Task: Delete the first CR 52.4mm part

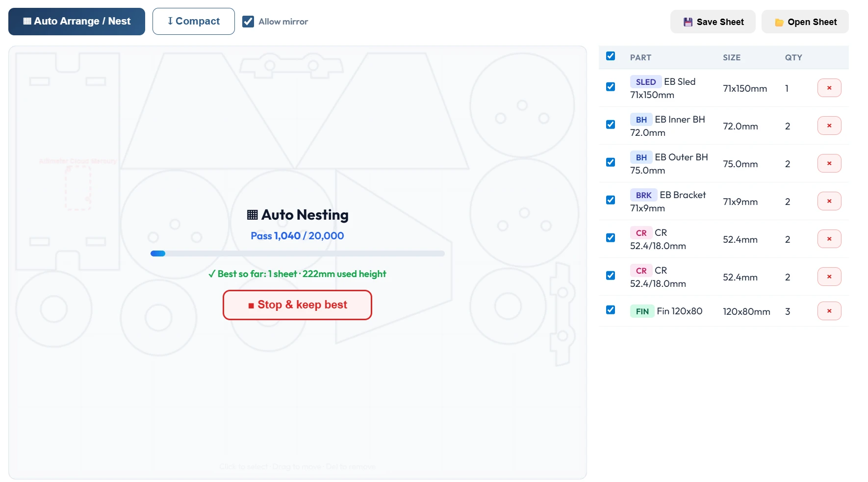Action: (829, 239)
